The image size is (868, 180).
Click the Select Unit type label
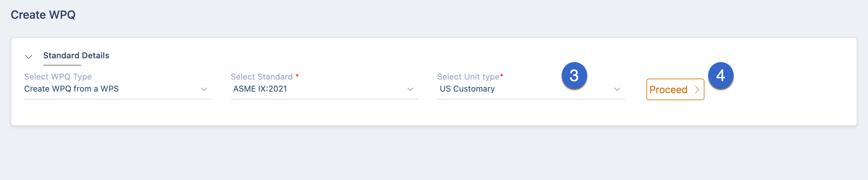click(468, 77)
